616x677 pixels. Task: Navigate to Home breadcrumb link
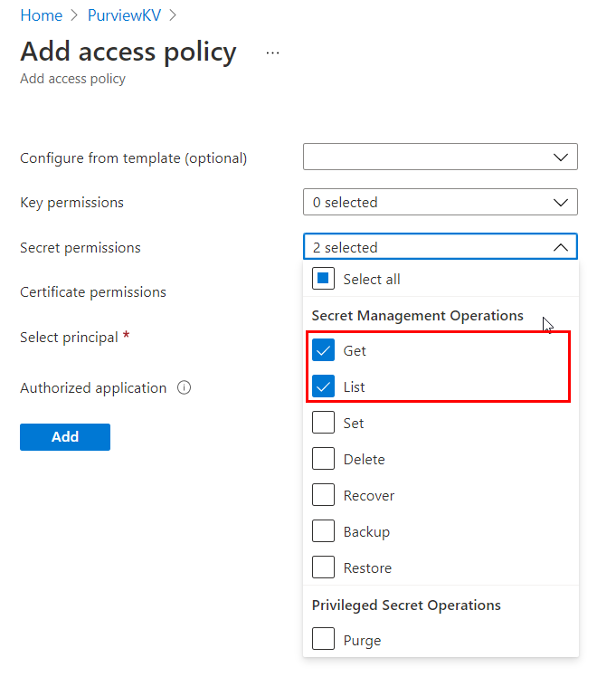coord(41,15)
